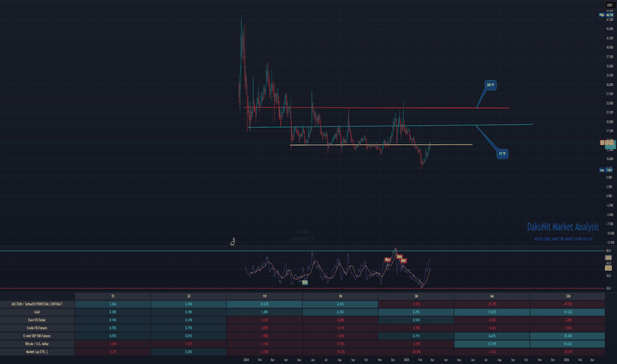Viewport: 617px width, 364px height.
Task: Click the Low price label on the axis
Action: click(606, 170)
